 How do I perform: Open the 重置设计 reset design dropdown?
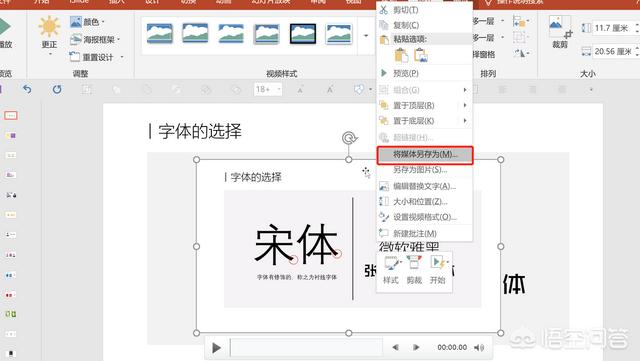point(96,57)
